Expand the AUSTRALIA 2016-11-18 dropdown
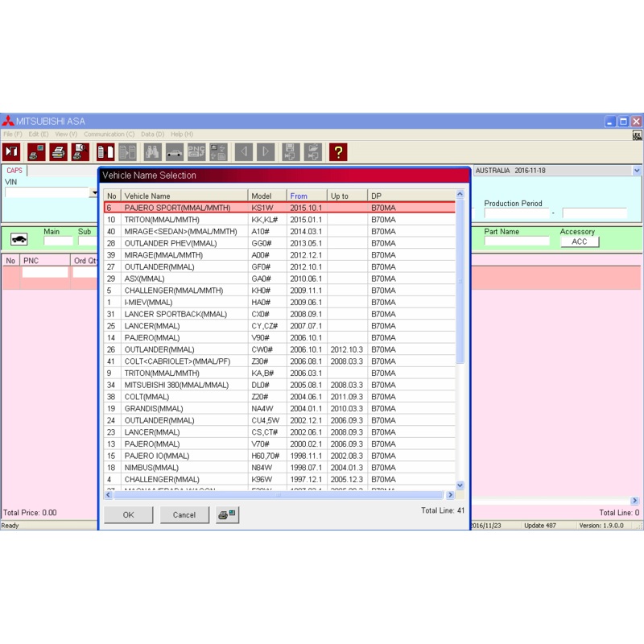 pos(637,171)
